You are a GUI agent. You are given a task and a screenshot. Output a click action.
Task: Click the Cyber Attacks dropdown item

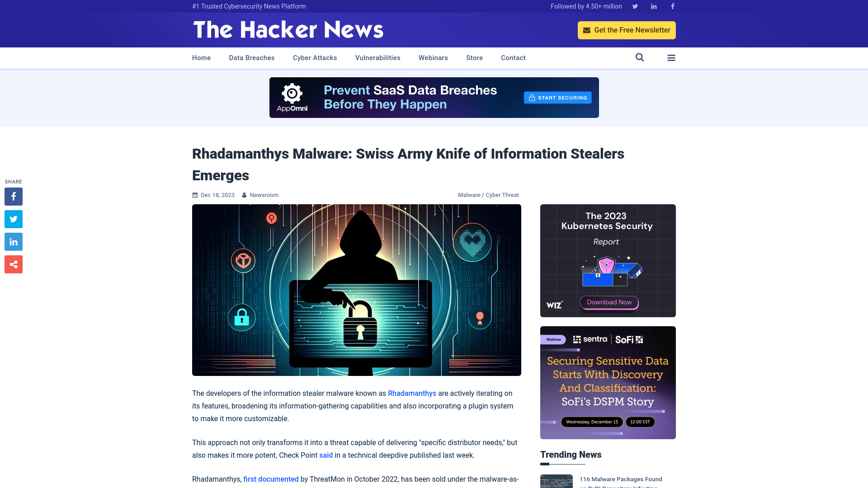315,58
